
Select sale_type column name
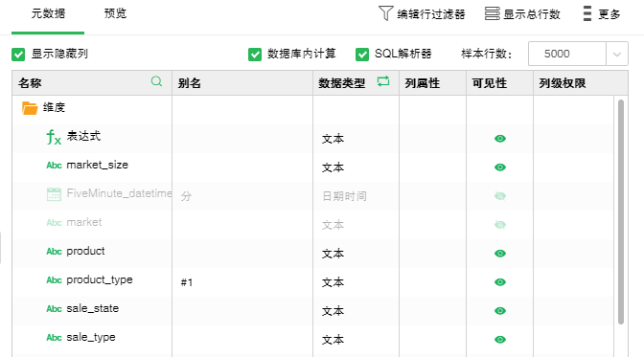point(91,338)
